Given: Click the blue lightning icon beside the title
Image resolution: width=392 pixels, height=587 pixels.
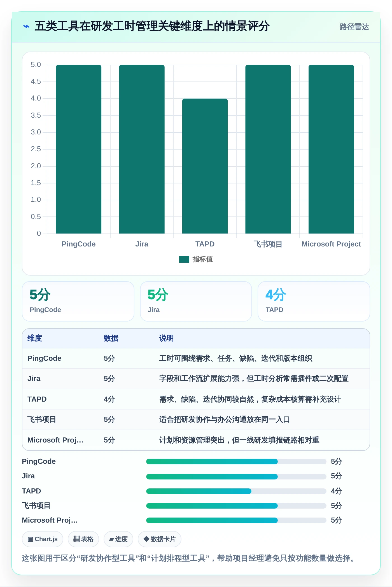Looking at the screenshot, I should click(x=26, y=27).
